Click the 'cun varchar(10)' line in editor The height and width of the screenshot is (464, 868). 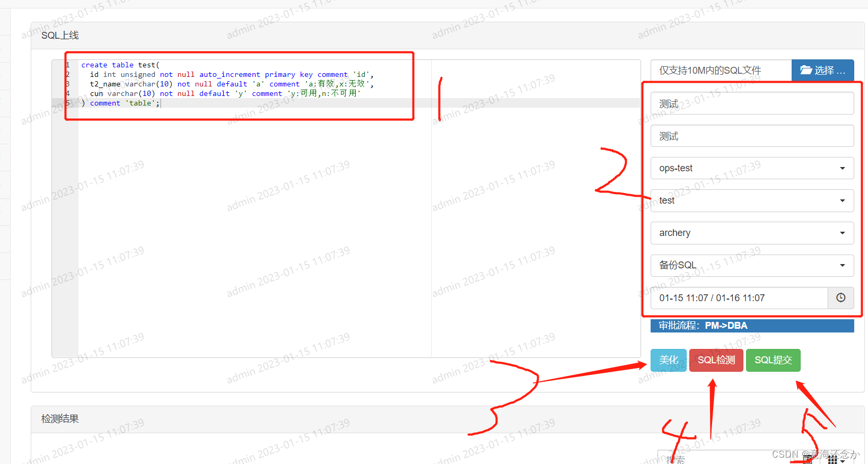click(225, 93)
